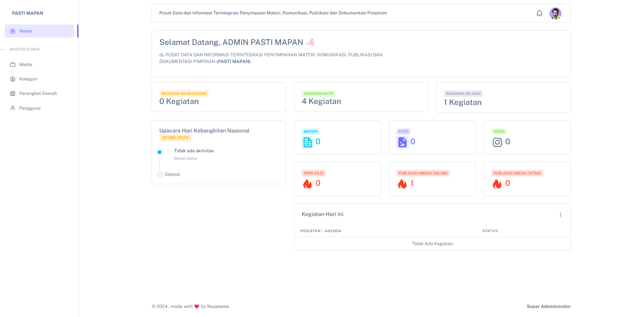
Task: Click the Media Online flame icon
Action: [x=402, y=183]
